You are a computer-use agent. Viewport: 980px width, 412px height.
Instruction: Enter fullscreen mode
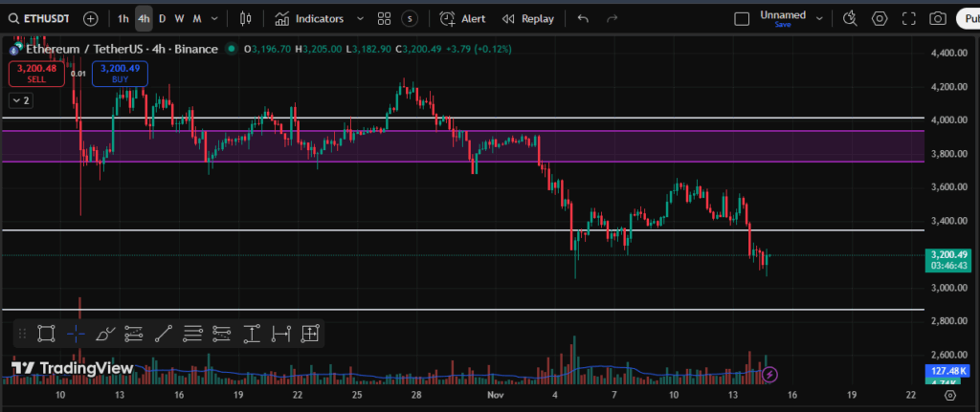coord(909,18)
